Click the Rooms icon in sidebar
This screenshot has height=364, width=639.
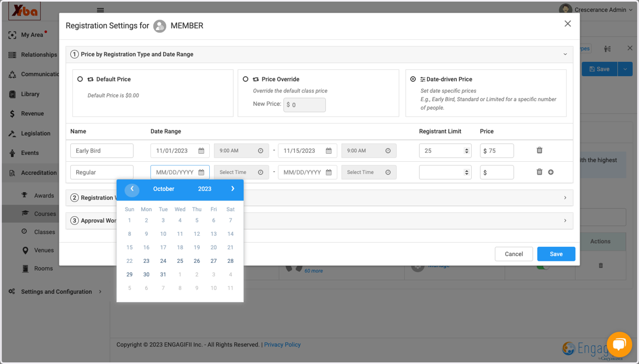point(24,269)
